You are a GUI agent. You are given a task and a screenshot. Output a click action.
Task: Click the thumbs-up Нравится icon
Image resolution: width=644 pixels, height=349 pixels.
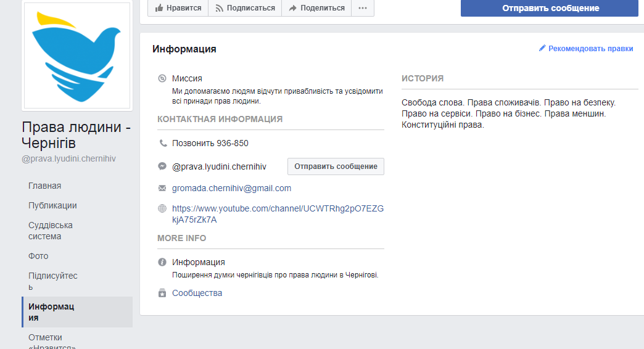[159, 8]
